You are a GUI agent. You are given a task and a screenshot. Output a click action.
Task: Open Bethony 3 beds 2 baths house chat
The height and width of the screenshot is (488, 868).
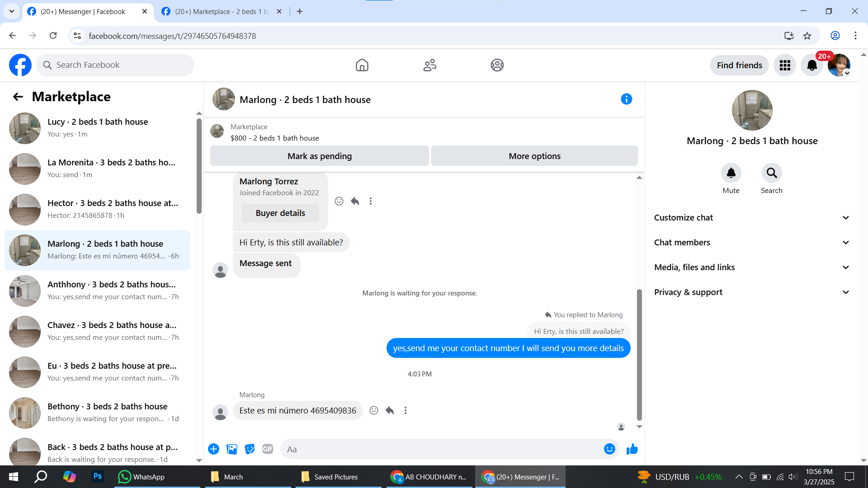(x=98, y=413)
